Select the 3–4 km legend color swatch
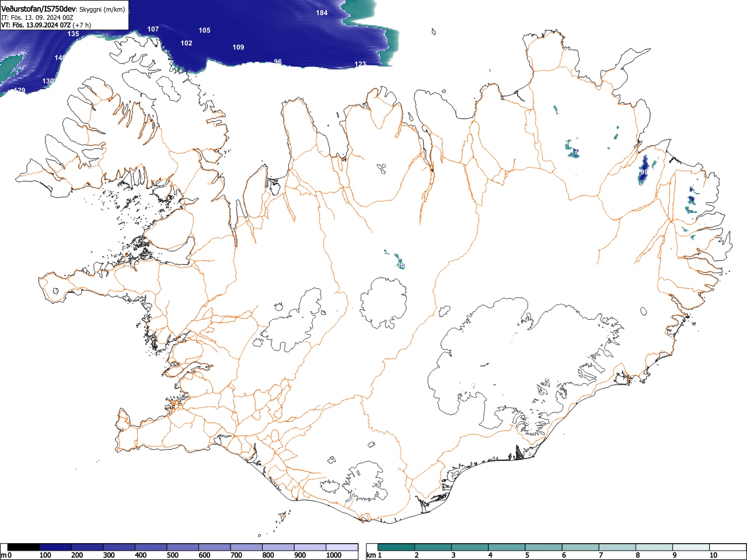The image size is (747, 560). pos(470,547)
